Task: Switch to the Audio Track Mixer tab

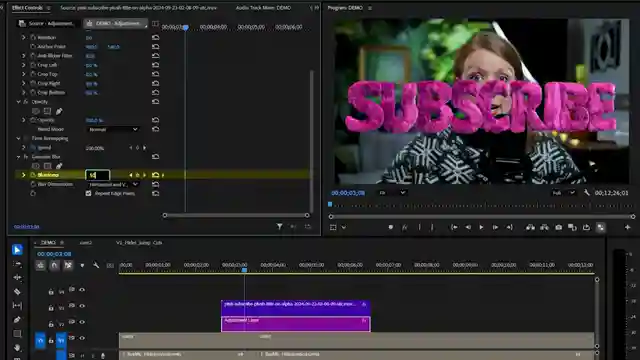Action: (263, 8)
